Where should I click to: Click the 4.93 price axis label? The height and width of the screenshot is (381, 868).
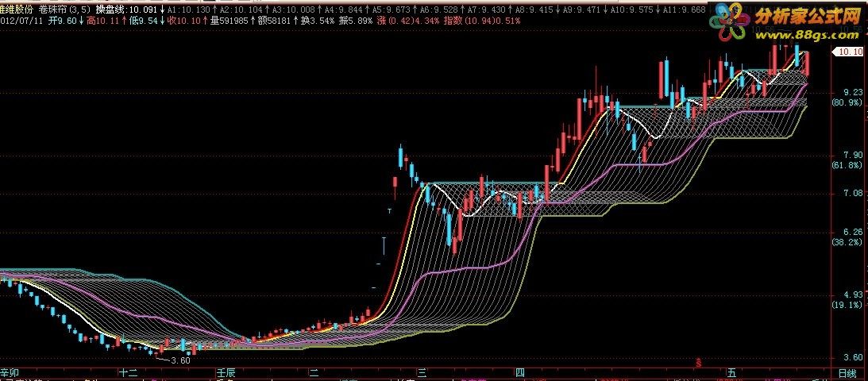pyautogui.click(x=854, y=294)
